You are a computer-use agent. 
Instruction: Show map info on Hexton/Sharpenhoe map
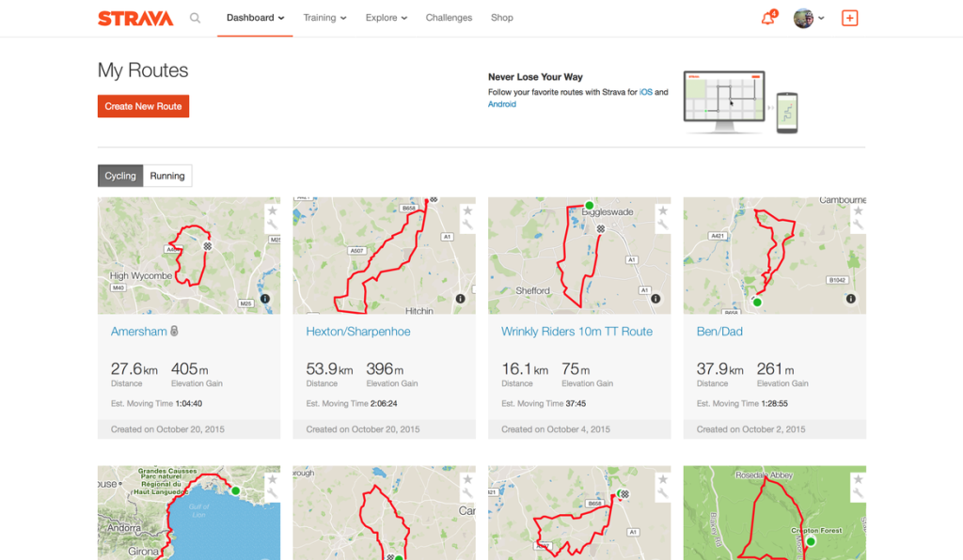(x=460, y=299)
